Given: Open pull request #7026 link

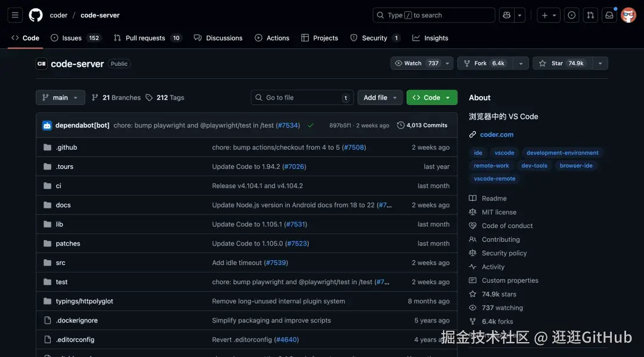Looking at the screenshot, I should (x=294, y=167).
